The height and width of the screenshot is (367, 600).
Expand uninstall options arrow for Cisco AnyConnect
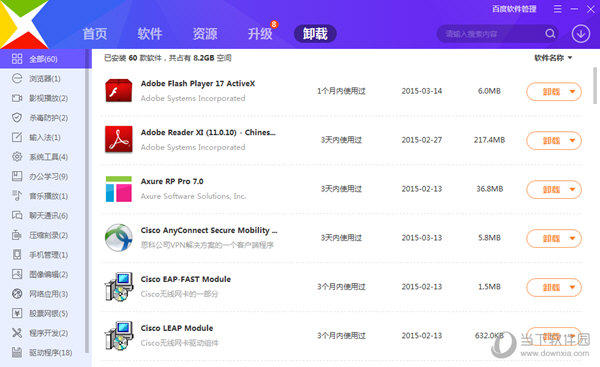point(572,238)
